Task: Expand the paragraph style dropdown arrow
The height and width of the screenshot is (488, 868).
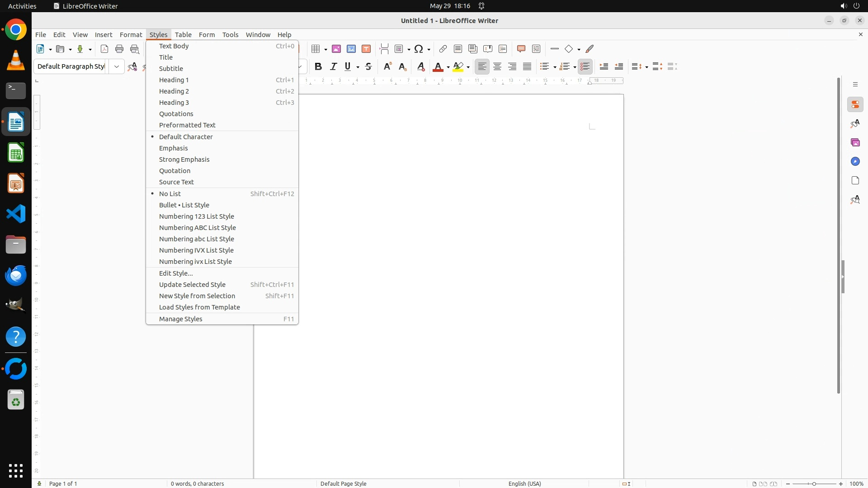Action: 117,66
